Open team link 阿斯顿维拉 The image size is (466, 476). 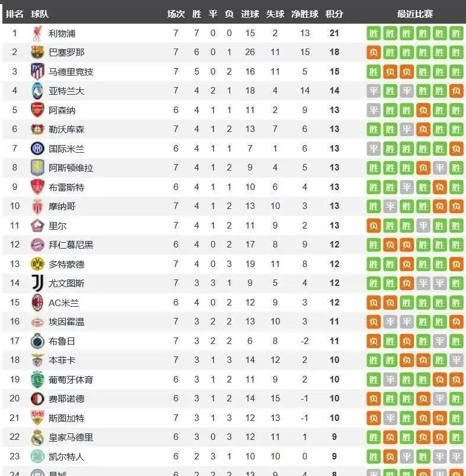tap(70, 168)
